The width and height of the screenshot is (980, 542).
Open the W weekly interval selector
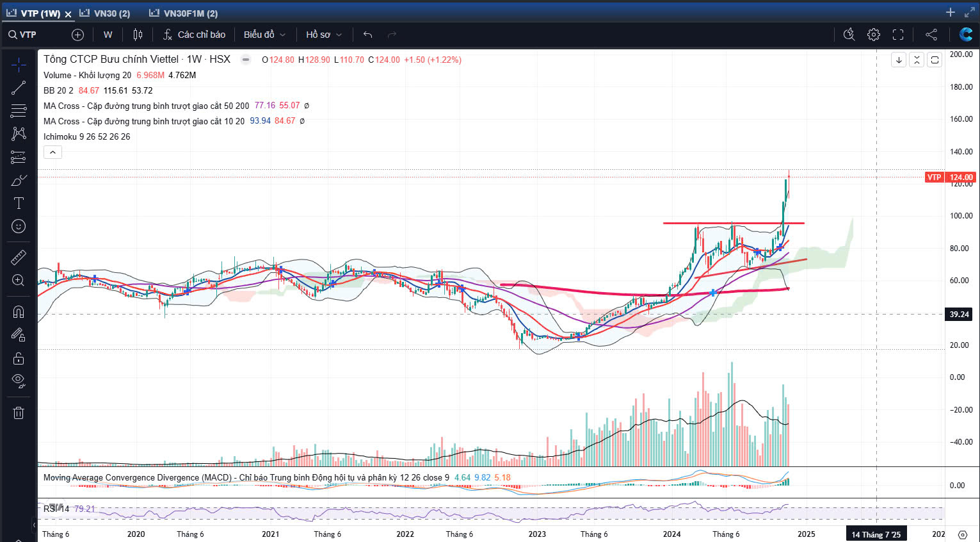[108, 35]
